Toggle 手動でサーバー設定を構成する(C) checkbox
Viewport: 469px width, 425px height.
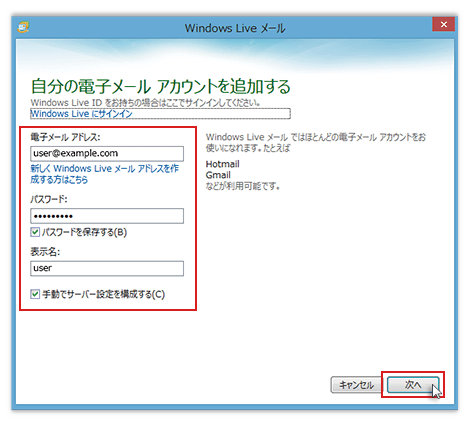click(35, 294)
